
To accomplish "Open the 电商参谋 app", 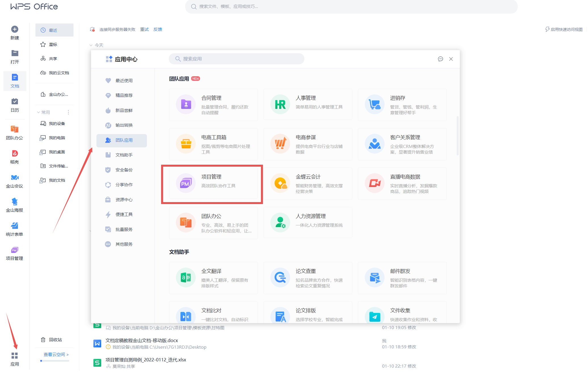I will [308, 144].
